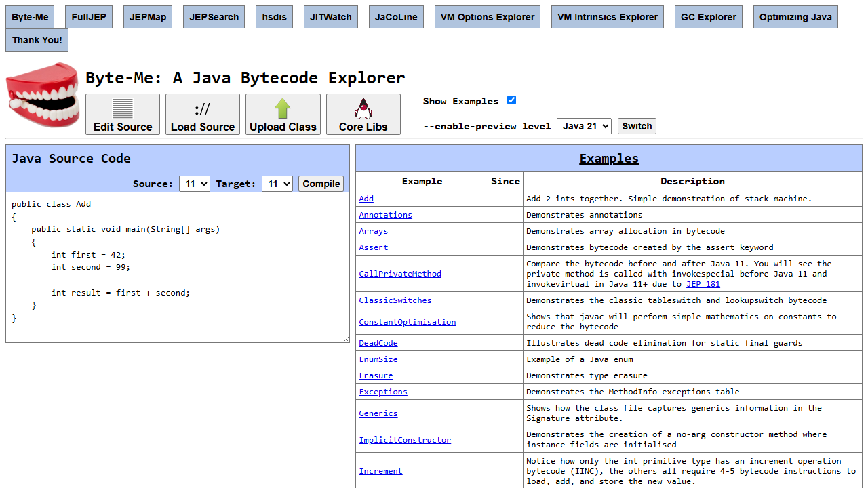Open the Thank You! page

coord(37,40)
